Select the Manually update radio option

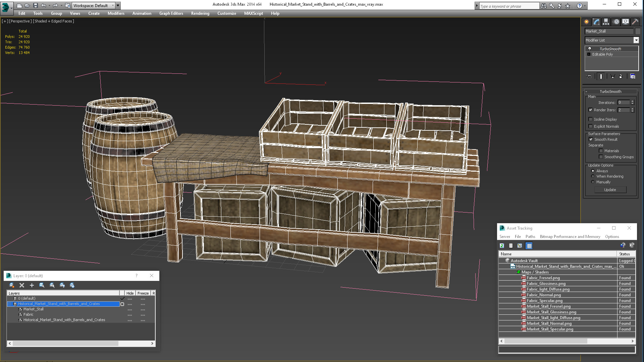593,182
